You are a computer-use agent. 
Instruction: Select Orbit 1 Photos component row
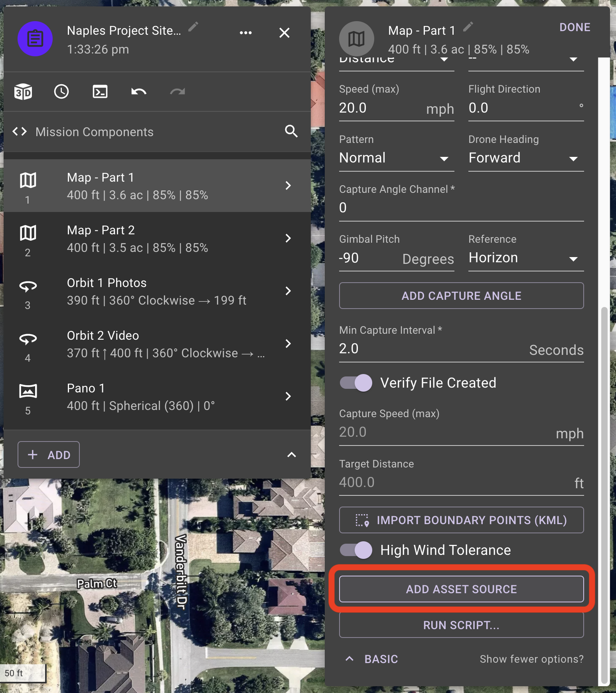tap(157, 291)
